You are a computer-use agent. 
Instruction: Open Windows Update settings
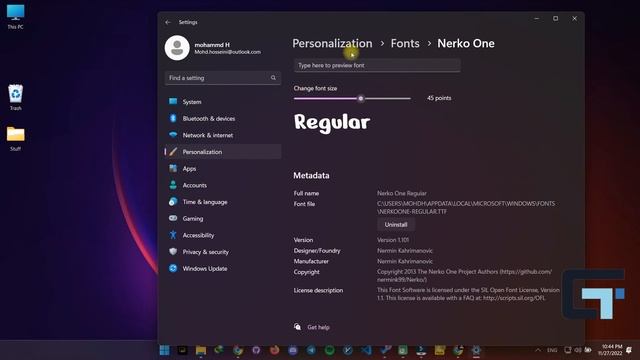[x=223, y=269]
